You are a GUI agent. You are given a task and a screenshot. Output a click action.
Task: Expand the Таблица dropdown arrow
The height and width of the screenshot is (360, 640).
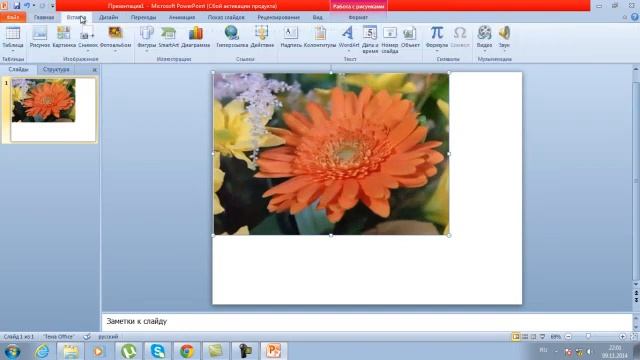[13, 51]
